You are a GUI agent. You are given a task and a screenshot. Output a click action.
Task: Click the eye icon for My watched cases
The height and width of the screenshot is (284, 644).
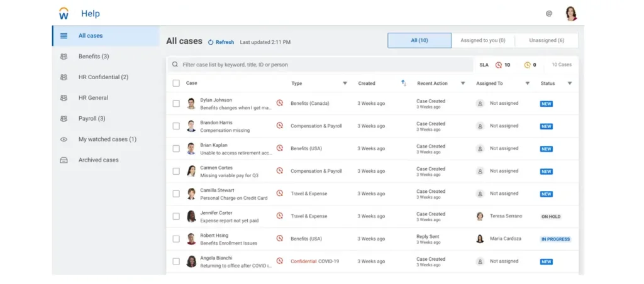[64, 139]
